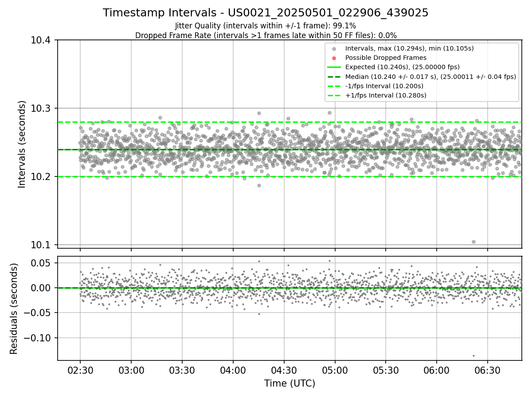Click the dark green dashed Median line sample in the legend
This screenshot has height=399, width=532.
(x=334, y=77)
